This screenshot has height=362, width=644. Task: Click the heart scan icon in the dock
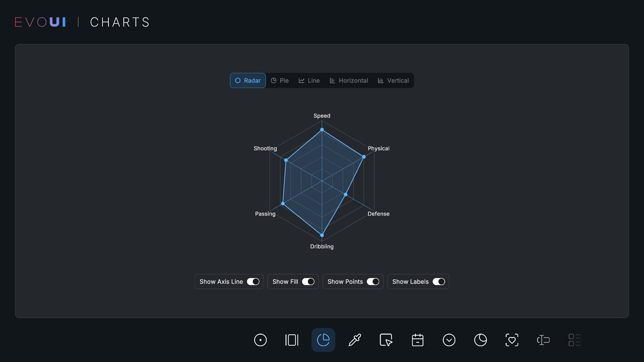tap(511, 339)
